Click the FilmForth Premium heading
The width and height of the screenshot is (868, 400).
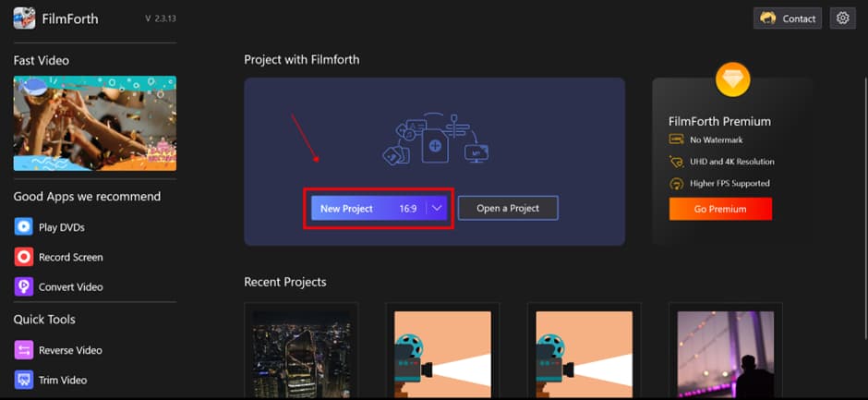[719, 121]
